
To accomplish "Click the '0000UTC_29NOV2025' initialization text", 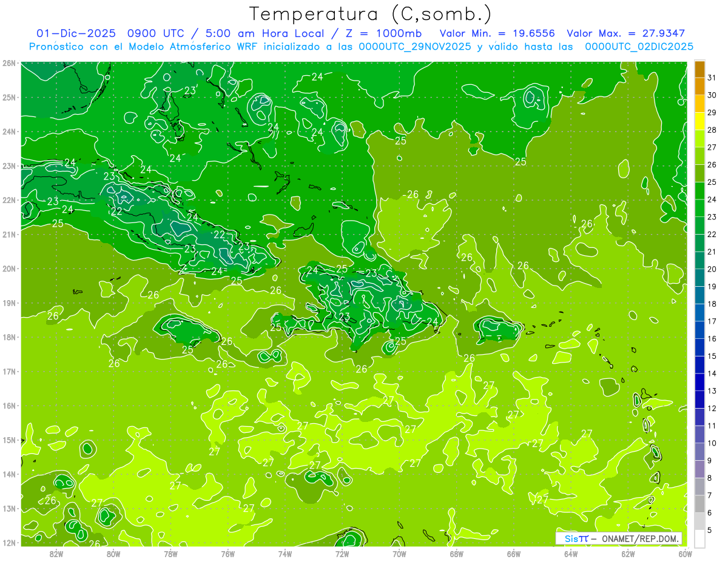I will pyautogui.click(x=415, y=47).
